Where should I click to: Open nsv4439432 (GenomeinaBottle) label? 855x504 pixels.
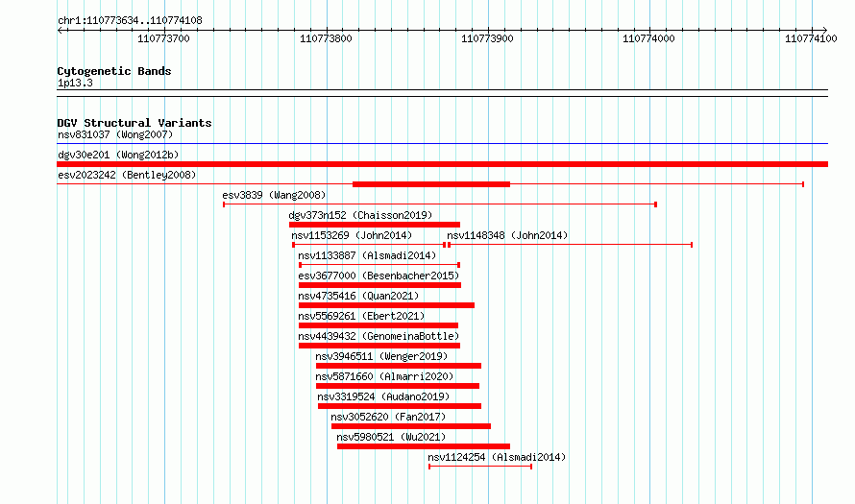pos(379,336)
